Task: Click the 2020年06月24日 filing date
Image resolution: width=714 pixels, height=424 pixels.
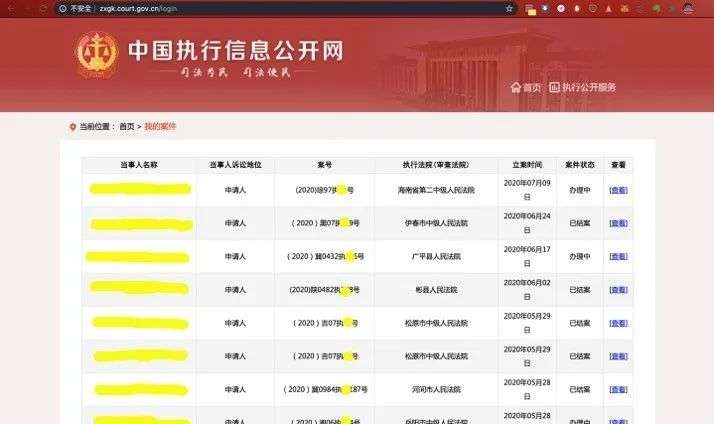Action: (x=527, y=223)
